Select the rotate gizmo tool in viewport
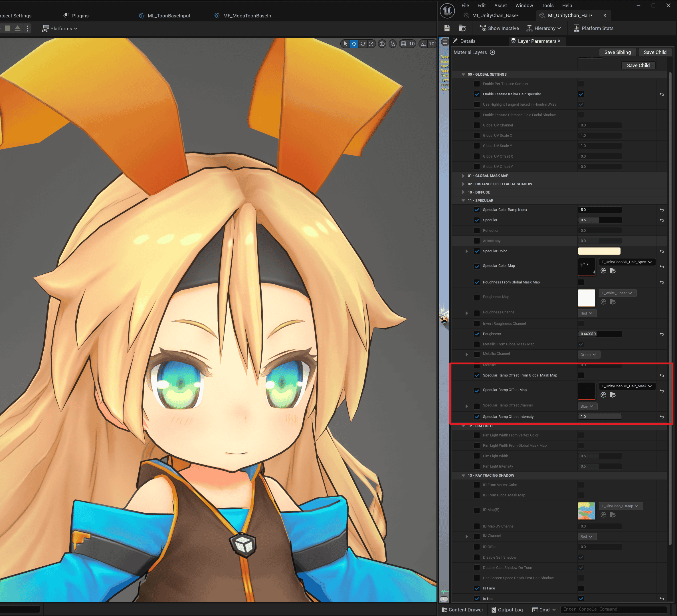 click(363, 44)
